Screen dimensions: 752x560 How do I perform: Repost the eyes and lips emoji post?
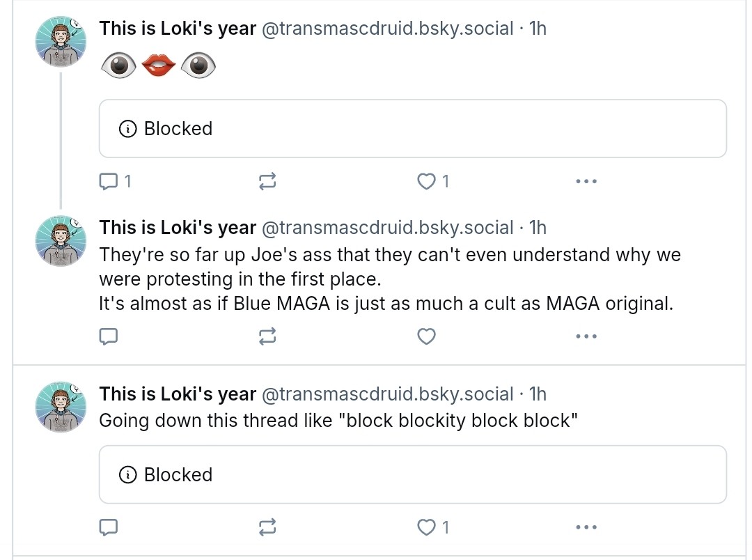pos(267,182)
